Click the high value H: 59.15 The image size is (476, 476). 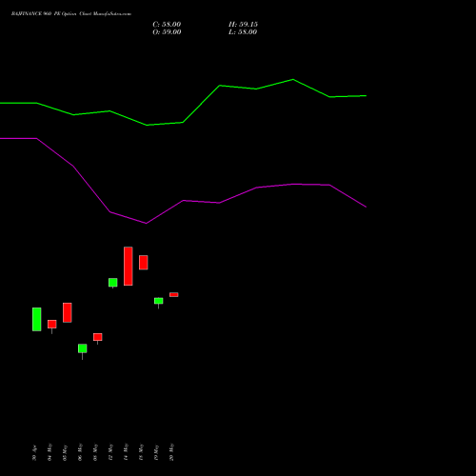pos(243,25)
